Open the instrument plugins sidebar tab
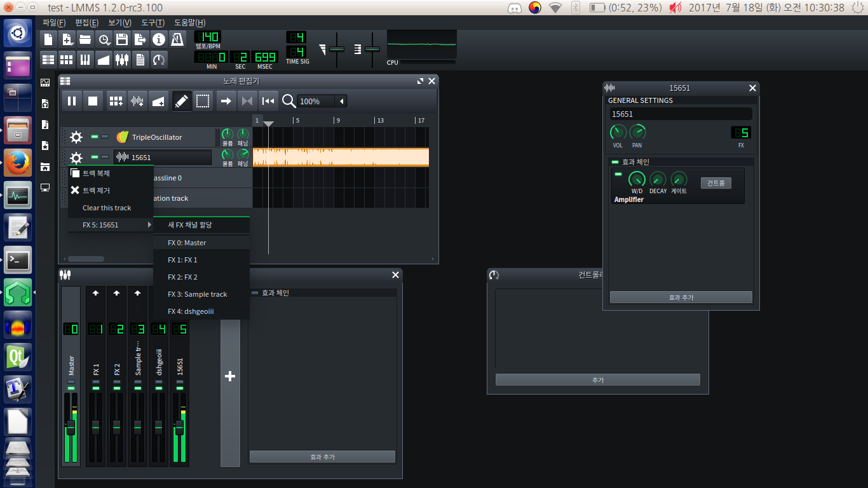The image size is (868, 488). point(45,83)
